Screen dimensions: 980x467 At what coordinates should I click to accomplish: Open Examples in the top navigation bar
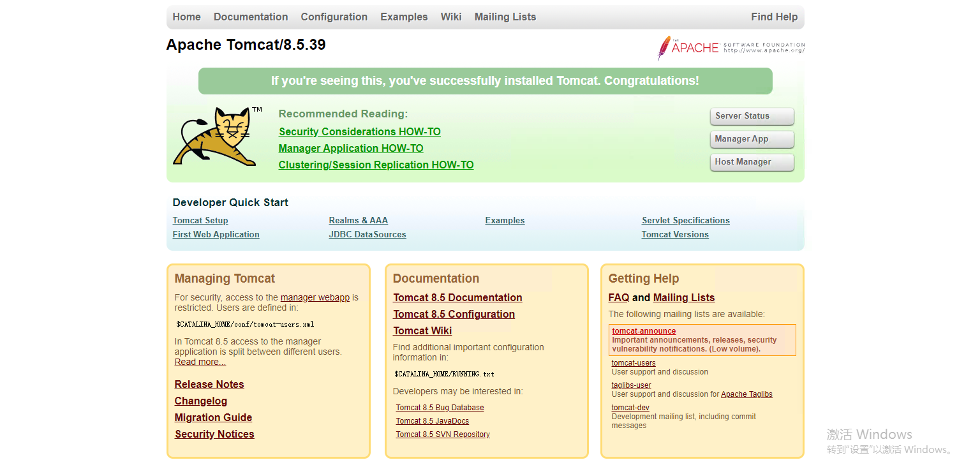(x=404, y=17)
